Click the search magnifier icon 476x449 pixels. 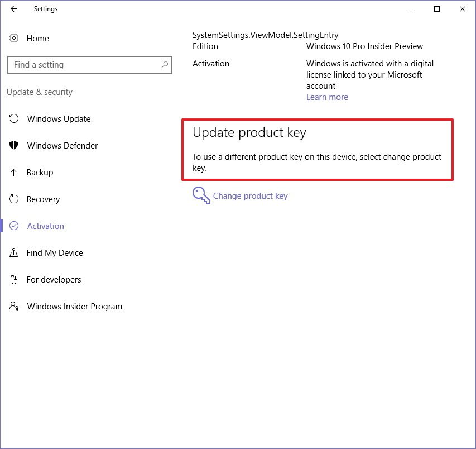165,65
